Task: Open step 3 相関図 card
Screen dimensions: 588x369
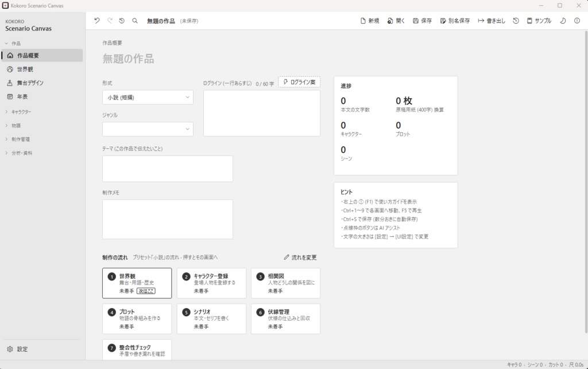Action: (x=286, y=283)
